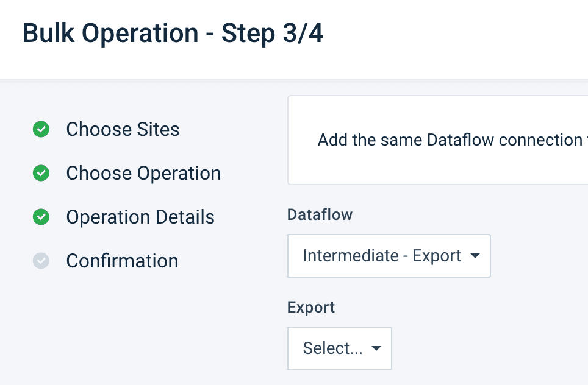Click the Add the same Dataflow connection text
The height and width of the screenshot is (385, 588).
(450, 140)
